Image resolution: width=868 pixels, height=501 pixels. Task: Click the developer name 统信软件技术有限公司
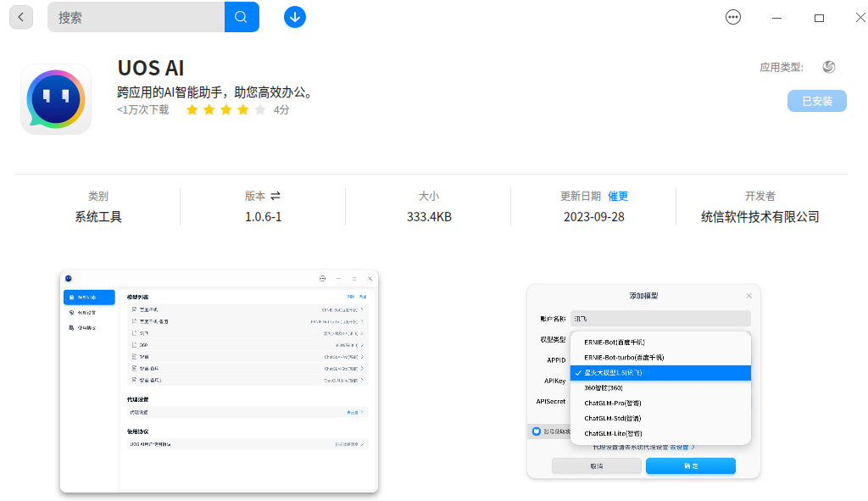pos(759,217)
